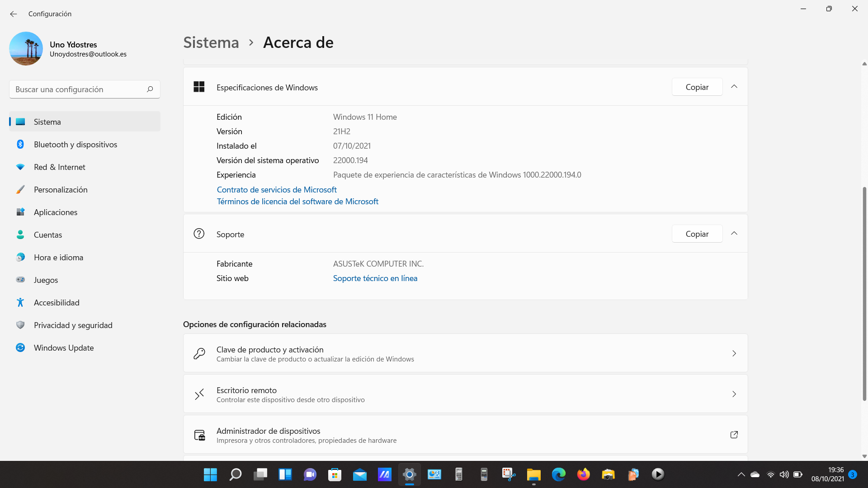Go to Hora e idioma
This screenshot has height=488, width=868.
tap(58, 258)
